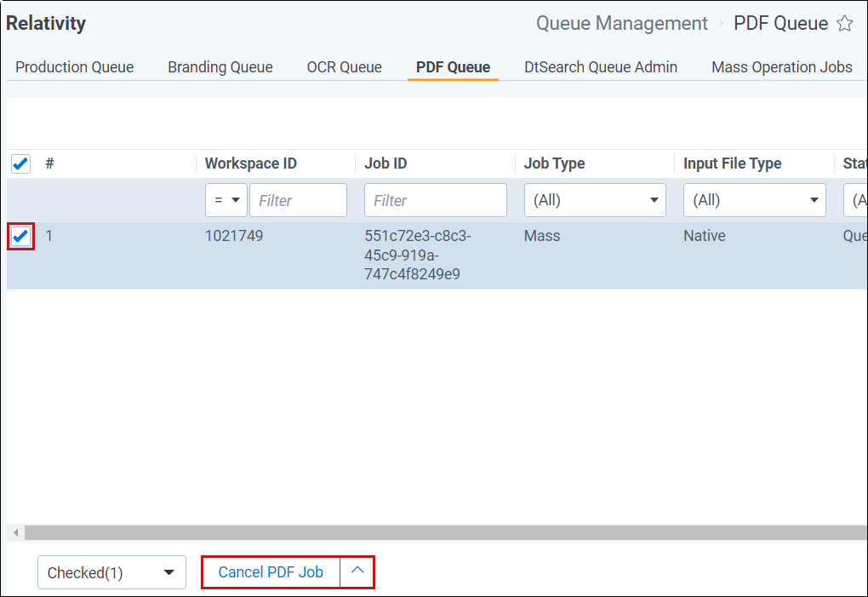Click the horizontal scrollbar left arrow
The height and width of the screenshot is (597, 868).
click(x=14, y=532)
